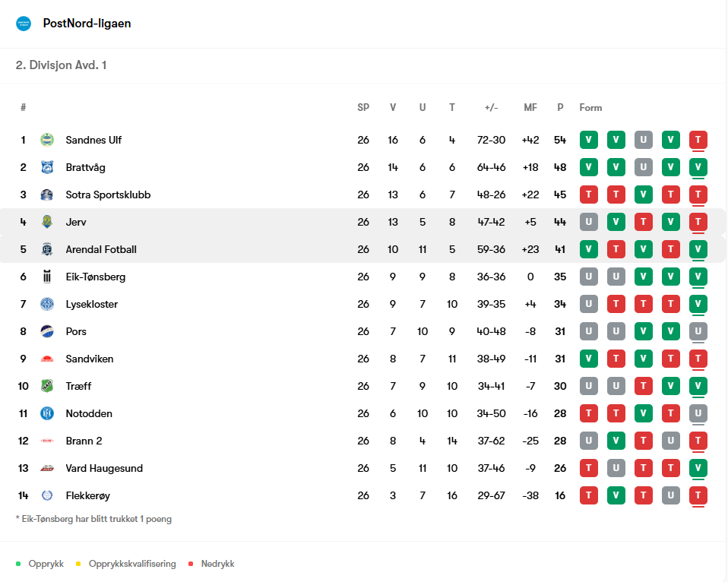Open the Brann 2 team link
Screen dimensions: 728x582
[84, 441]
